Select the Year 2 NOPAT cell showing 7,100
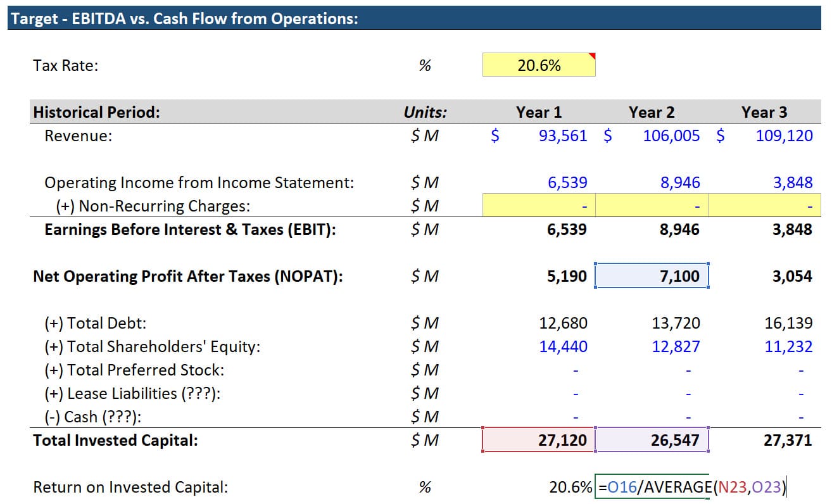This screenshot has width=832, height=504. 652,275
